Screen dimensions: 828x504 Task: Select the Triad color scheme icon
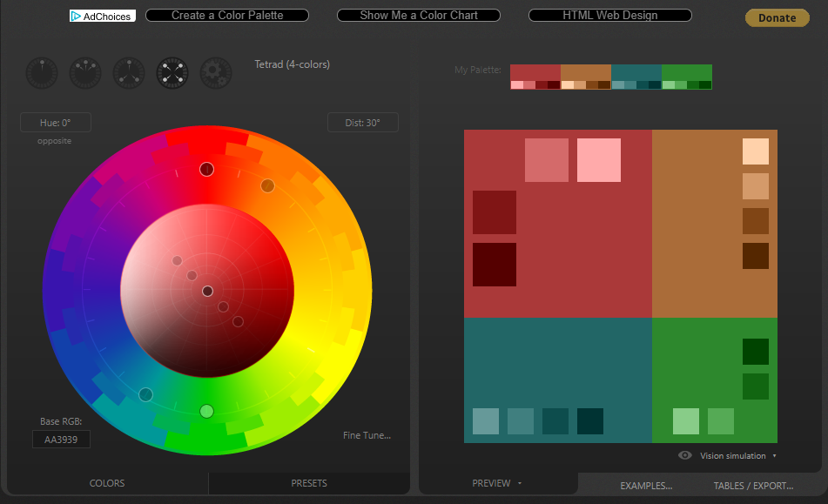pyautogui.click(x=129, y=73)
